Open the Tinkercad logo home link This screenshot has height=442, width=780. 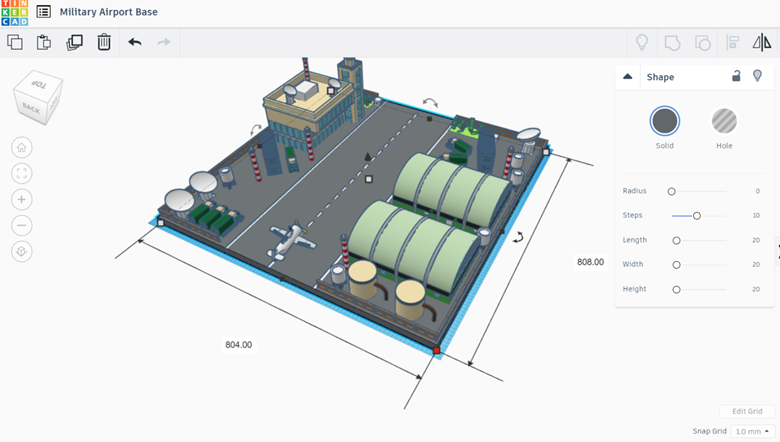(14, 12)
